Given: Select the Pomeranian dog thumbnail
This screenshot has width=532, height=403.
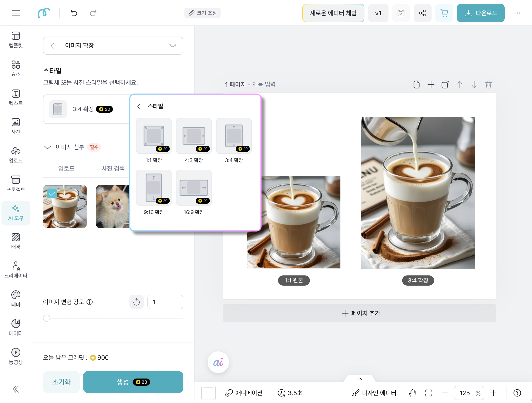Looking at the screenshot, I should click(113, 206).
